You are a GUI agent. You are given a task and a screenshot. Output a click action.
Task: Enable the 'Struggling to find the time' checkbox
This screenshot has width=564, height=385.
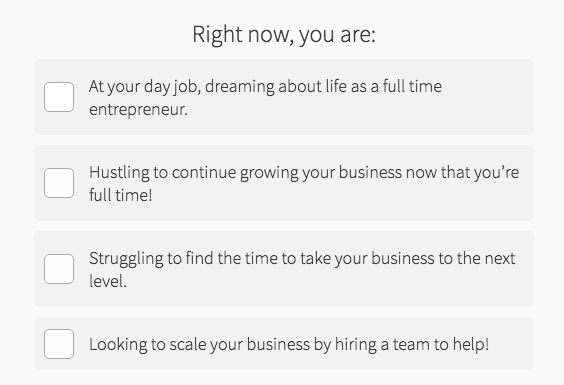point(59,269)
